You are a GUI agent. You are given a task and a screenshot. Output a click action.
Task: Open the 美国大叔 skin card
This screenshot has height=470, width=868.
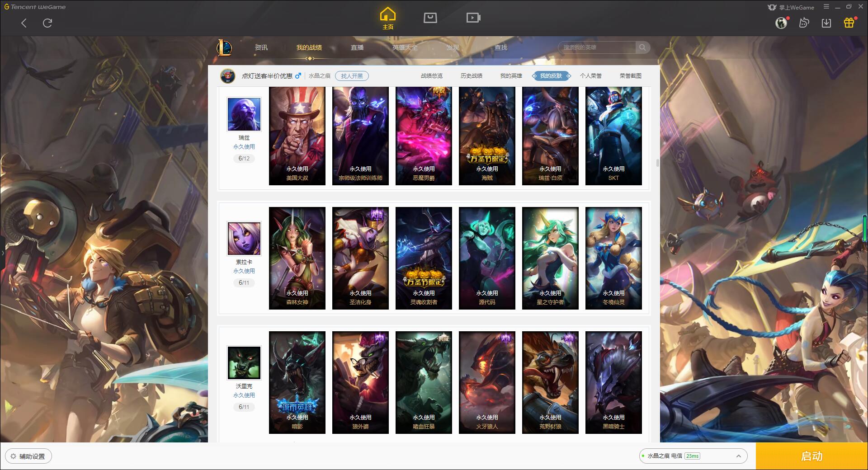pyautogui.click(x=297, y=136)
